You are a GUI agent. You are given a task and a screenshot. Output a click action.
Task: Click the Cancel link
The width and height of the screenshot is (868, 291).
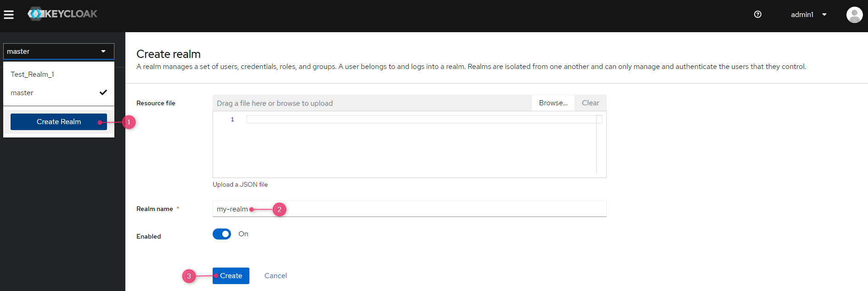(276, 276)
